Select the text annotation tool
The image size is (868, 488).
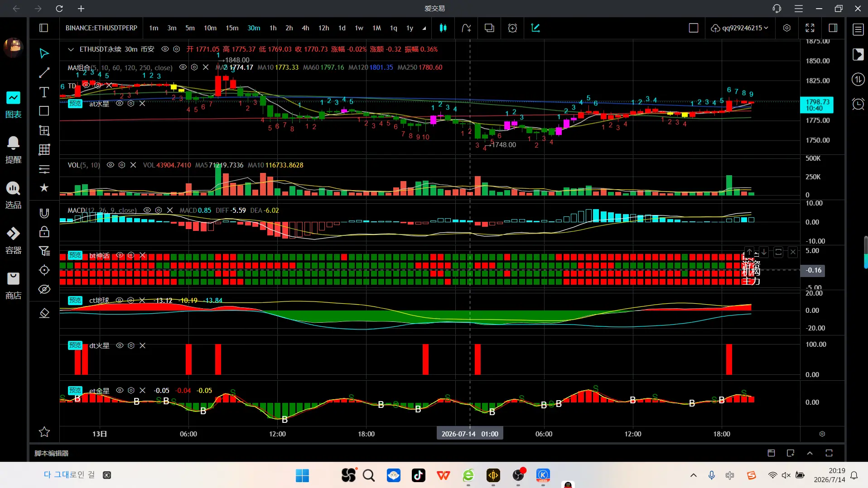(44, 92)
